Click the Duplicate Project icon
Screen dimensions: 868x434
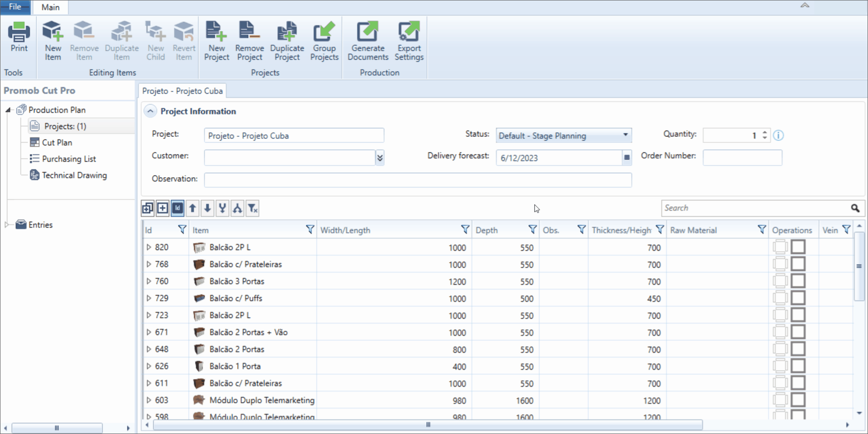point(287,41)
